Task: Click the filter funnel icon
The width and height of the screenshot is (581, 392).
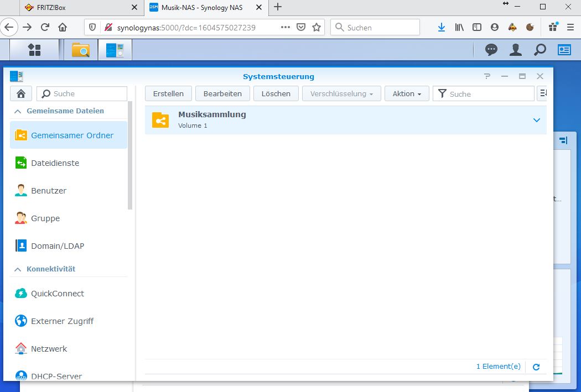Action: point(442,93)
